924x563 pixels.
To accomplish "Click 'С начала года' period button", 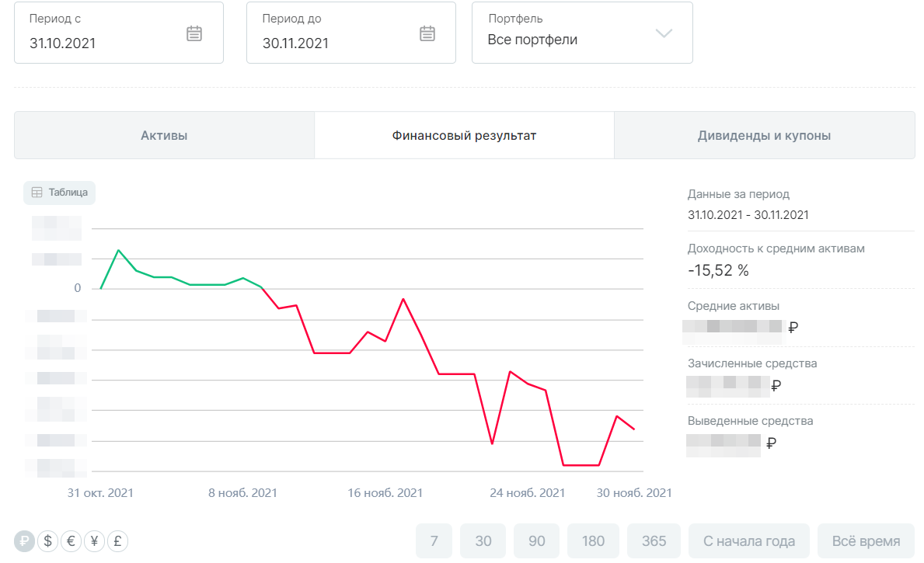I will [x=748, y=541].
